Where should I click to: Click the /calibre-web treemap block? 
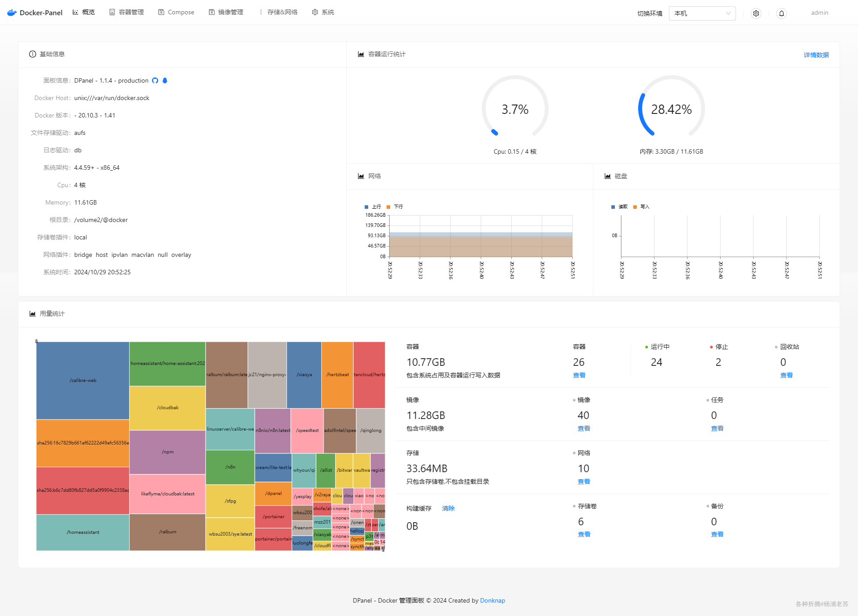[83, 381]
